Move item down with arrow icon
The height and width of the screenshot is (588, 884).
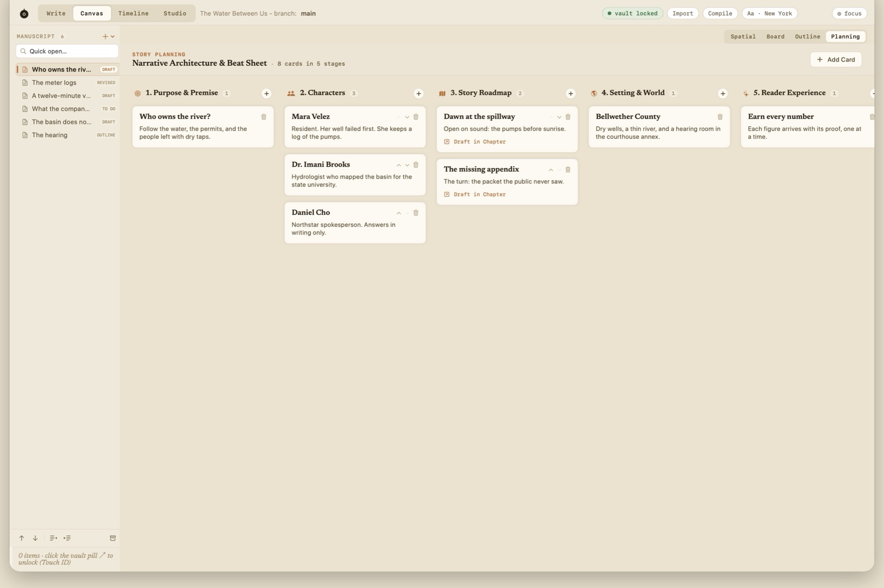pos(35,538)
